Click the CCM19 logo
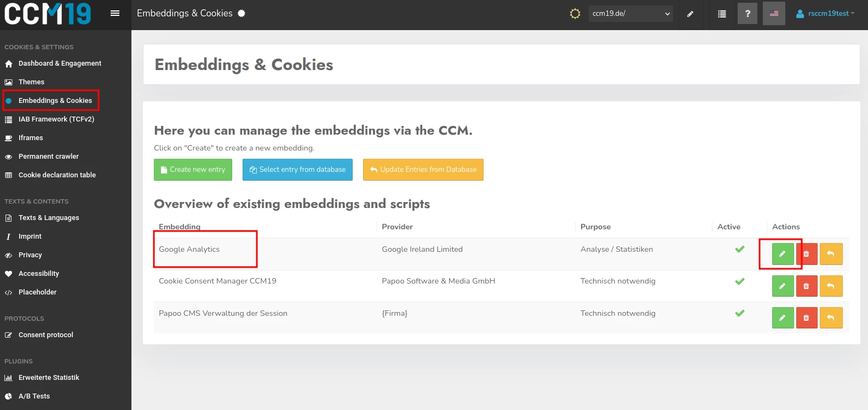This screenshot has height=410, width=868. [48, 14]
